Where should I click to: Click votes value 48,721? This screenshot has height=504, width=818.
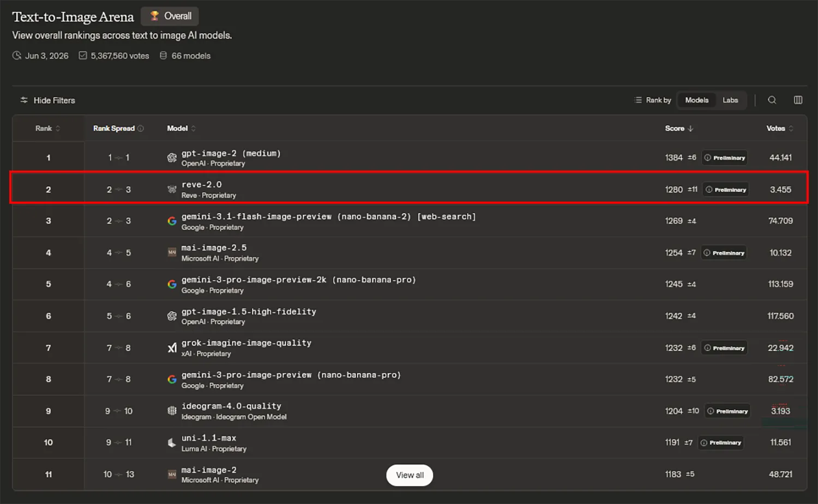[x=780, y=475]
